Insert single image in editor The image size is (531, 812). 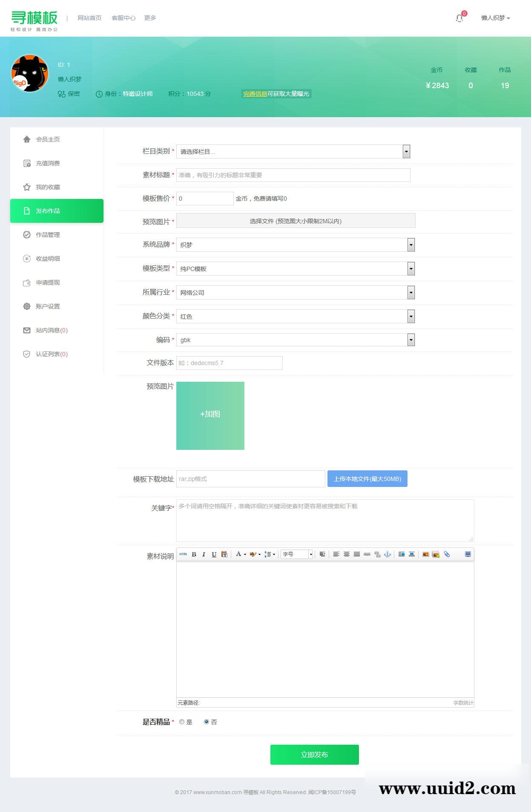[425, 554]
